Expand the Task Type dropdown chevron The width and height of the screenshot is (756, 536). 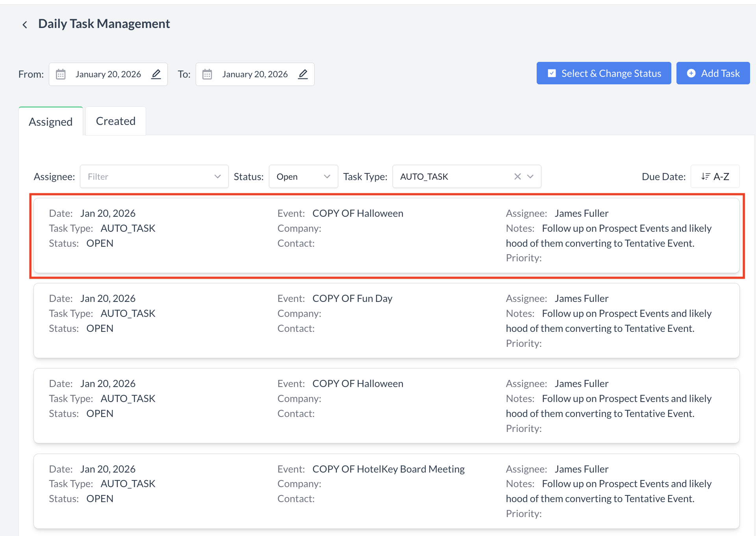pos(530,177)
